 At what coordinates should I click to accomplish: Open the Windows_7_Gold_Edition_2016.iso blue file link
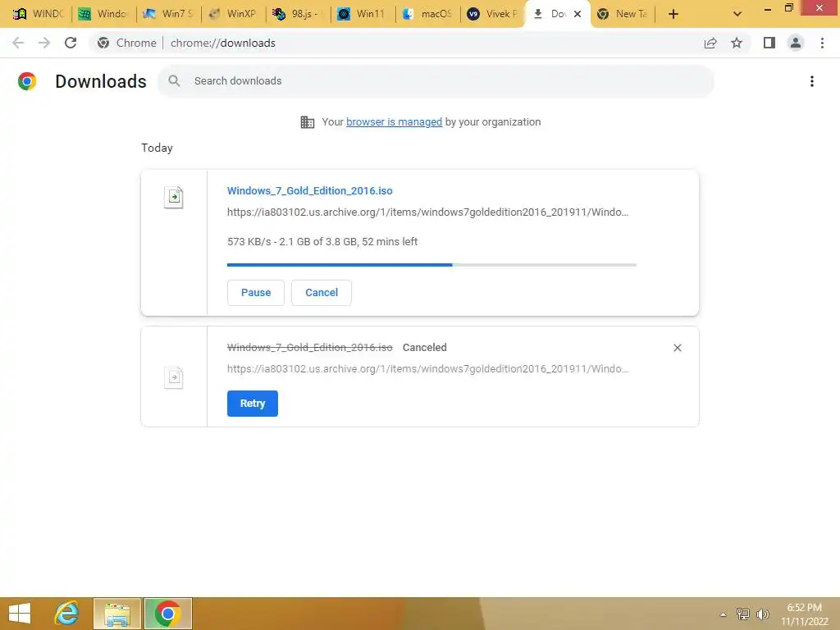[x=309, y=190]
